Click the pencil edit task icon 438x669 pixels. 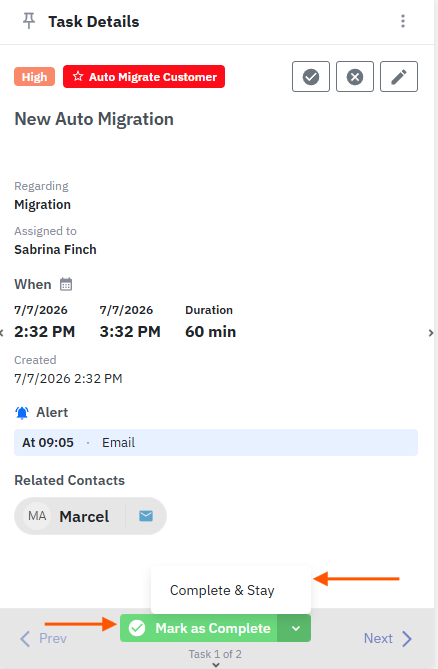point(399,77)
